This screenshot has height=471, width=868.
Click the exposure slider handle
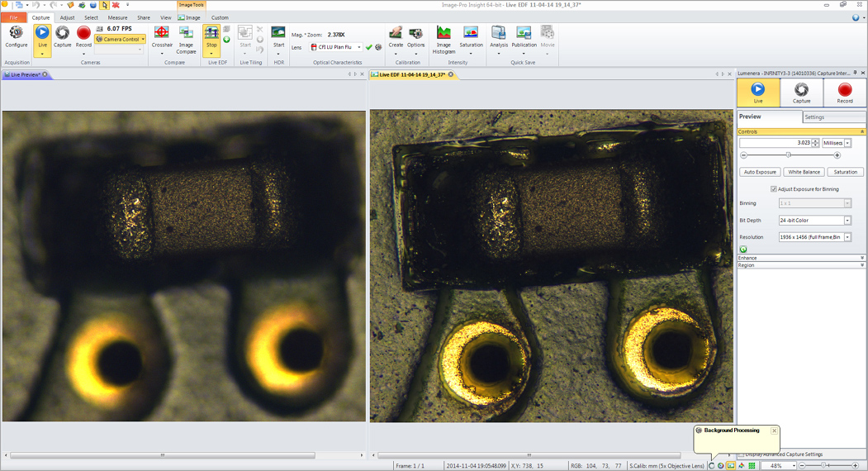(x=788, y=155)
